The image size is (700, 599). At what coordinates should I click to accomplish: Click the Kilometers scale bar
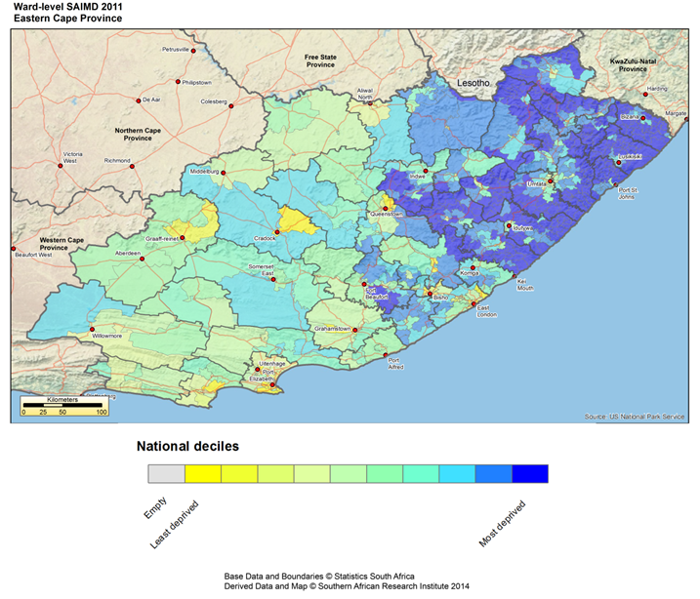[62, 403]
